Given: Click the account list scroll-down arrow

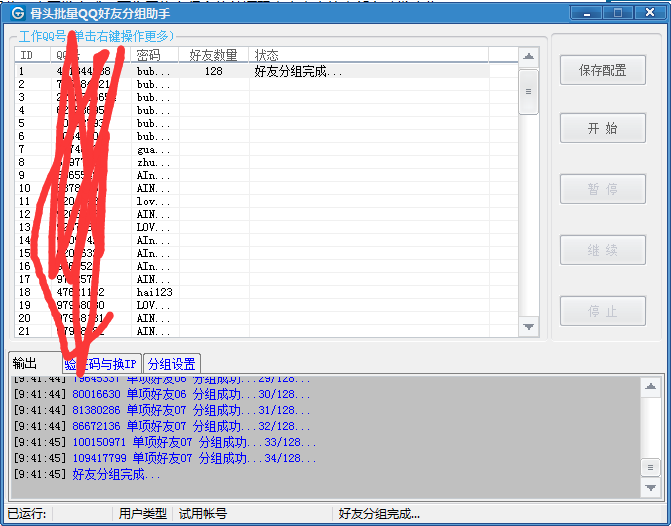Looking at the screenshot, I should (x=529, y=327).
